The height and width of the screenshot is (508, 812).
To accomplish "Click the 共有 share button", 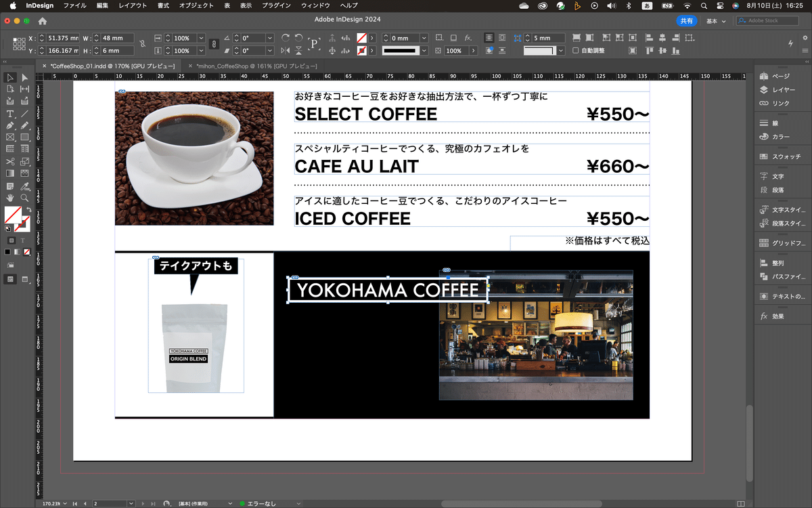I will tap(687, 21).
